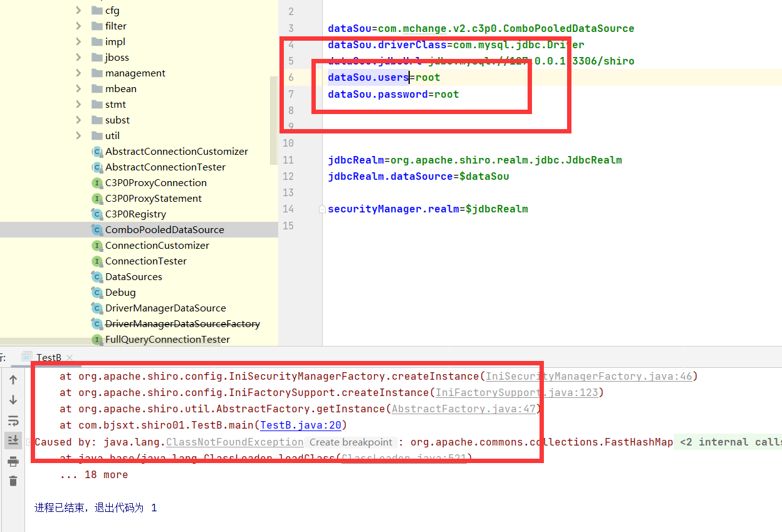Click the ClassNotFoundException link
Image resolution: width=782 pixels, height=532 pixels.
click(235, 442)
